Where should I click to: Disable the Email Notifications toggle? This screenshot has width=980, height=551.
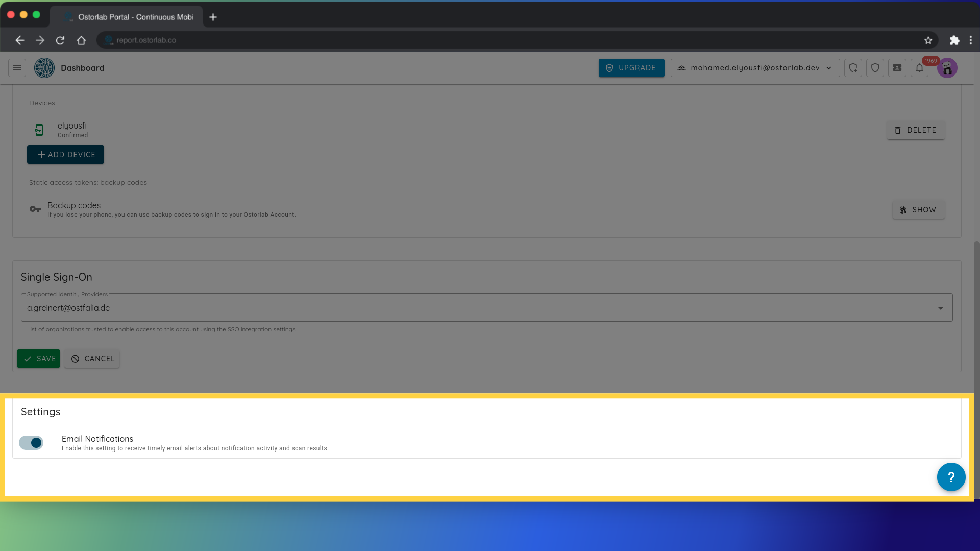[32, 443]
